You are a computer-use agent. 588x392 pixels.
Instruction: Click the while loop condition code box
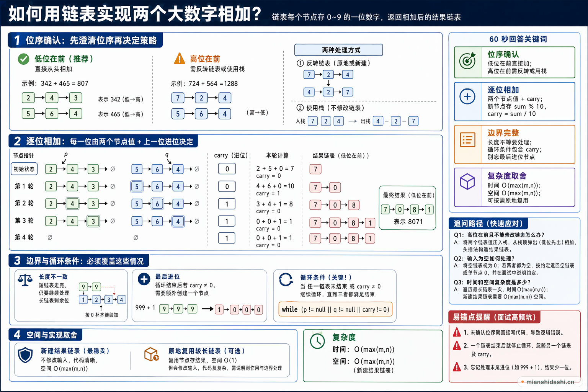(335, 309)
